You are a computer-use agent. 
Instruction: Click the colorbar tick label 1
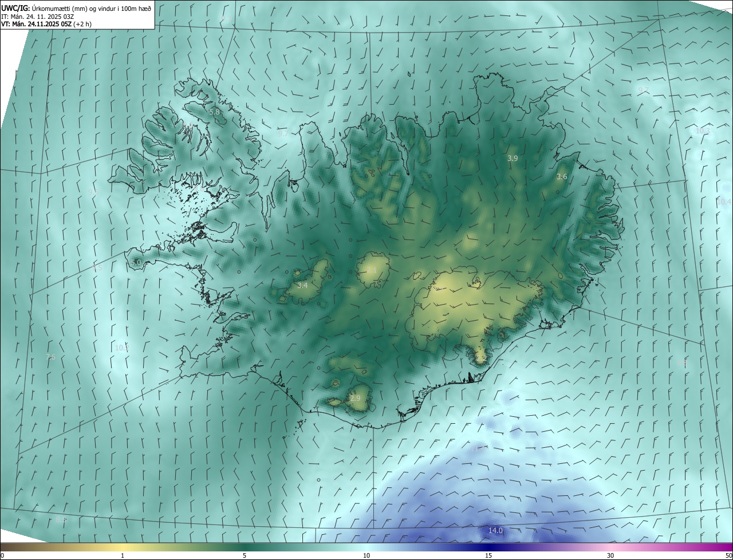(123, 555)
